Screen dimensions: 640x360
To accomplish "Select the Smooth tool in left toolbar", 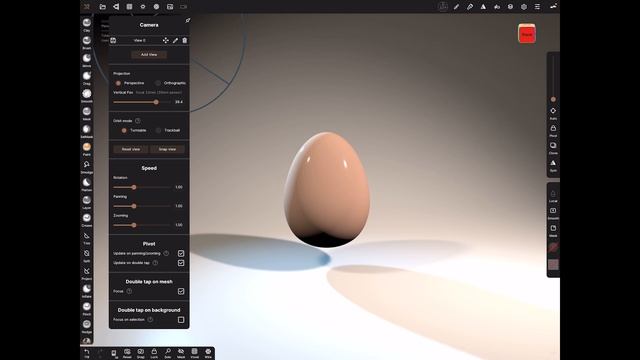I will [87, 96].
